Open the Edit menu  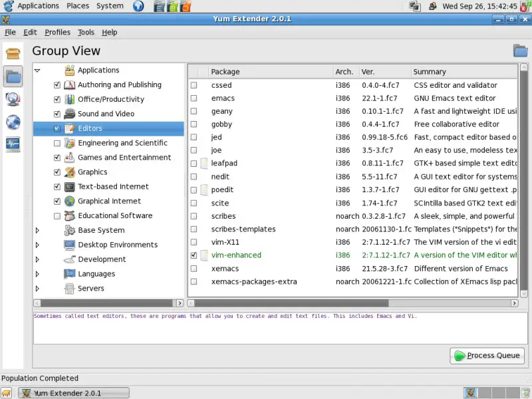pyautogui.click(x=30, y=32)
